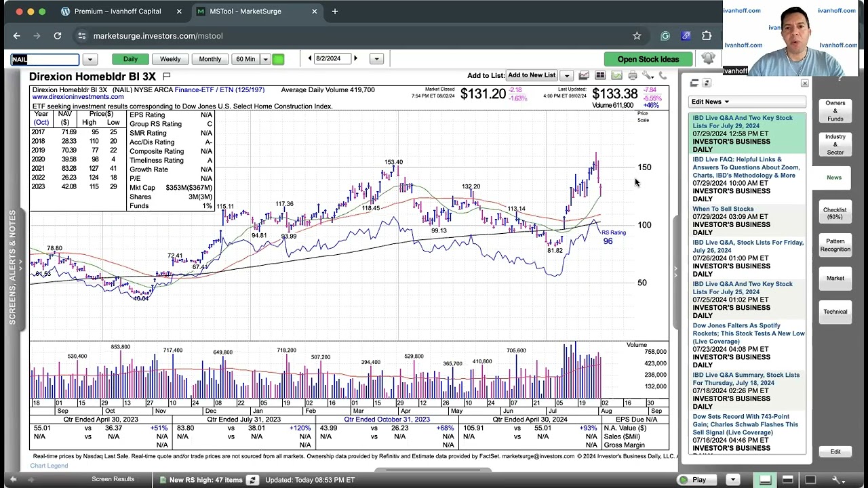Screen dimensions: 868x488
Task: Switch to Premium – Ivanhoff Capital tab
Action: [x=118, y=12]
